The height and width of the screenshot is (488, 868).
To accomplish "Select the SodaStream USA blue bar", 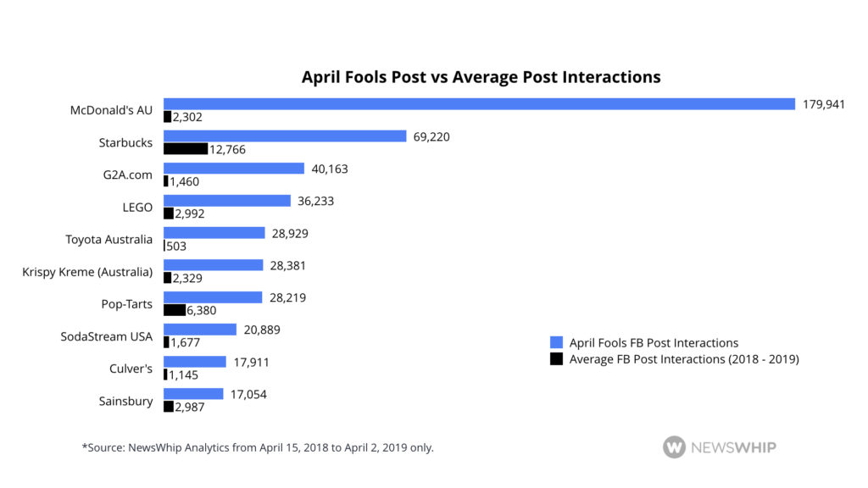I will point(199,330).
